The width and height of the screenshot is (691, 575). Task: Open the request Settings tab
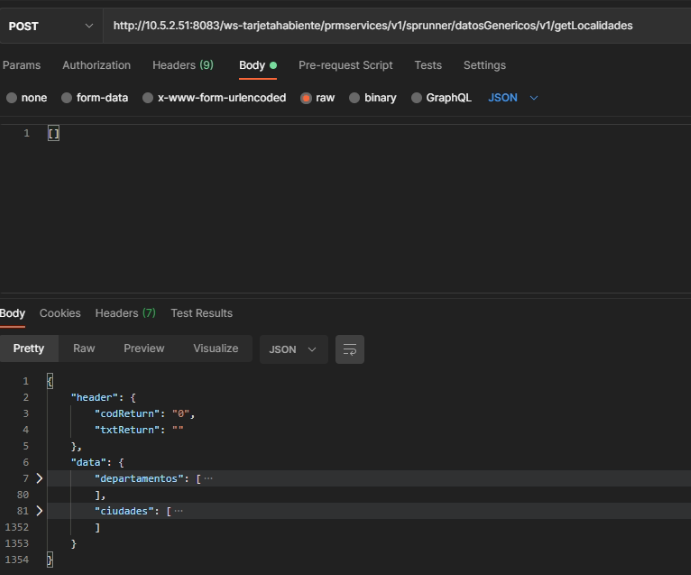[x=484, y=65]
